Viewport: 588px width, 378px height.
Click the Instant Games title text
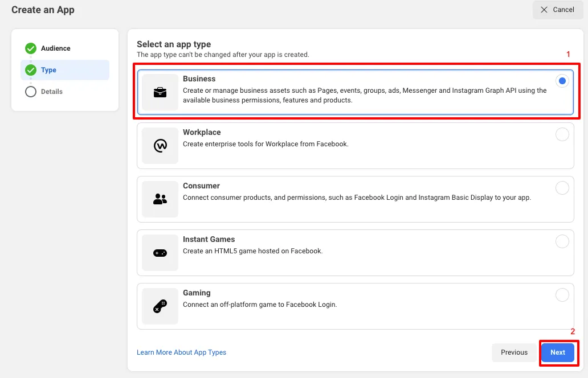[209, 240]
